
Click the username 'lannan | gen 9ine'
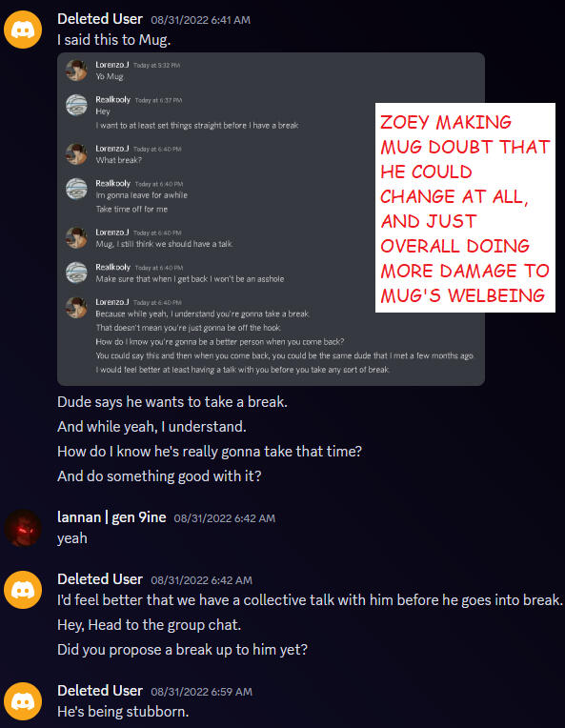click(x=111, y=517)
